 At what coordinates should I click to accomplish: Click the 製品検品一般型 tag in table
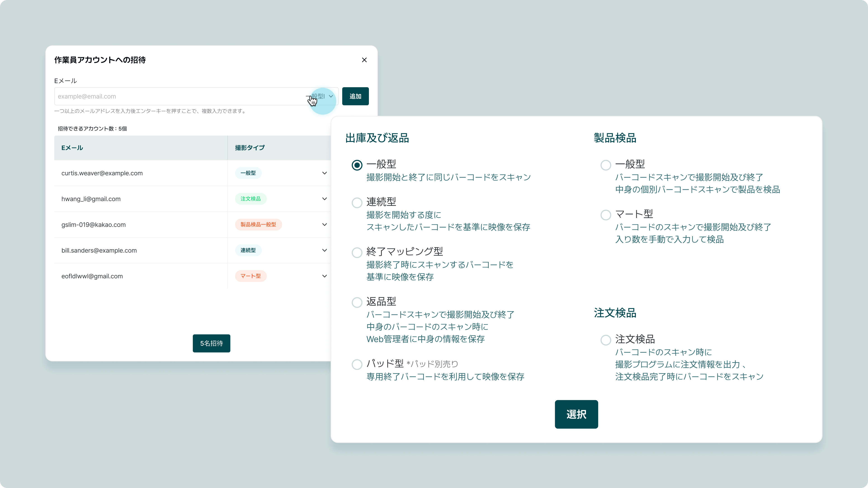(x=258, y=225)
